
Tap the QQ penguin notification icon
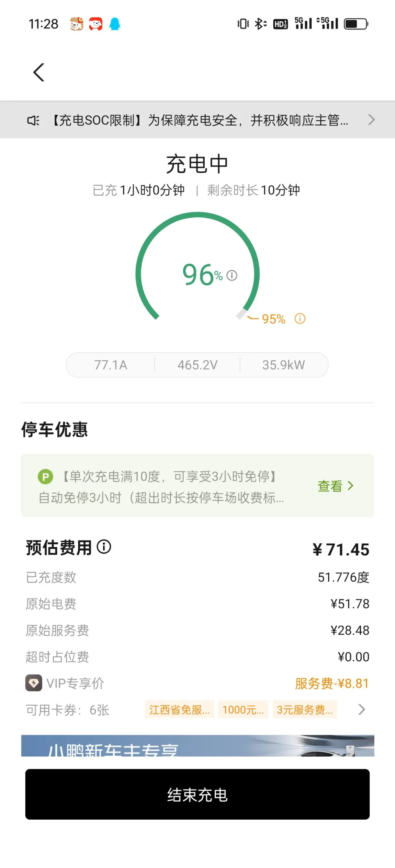tap(115, 24)
